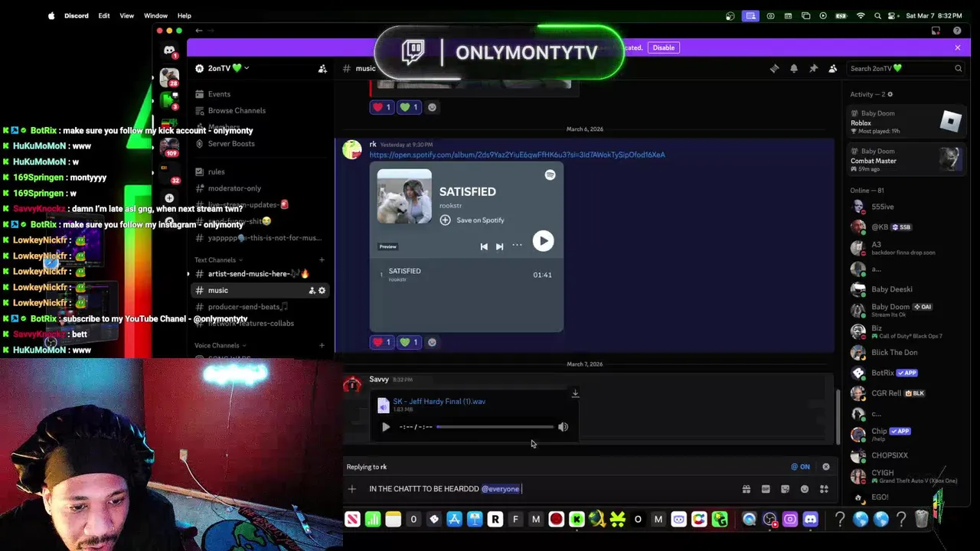Open artist-send-music-here channel

pos(259,274)
